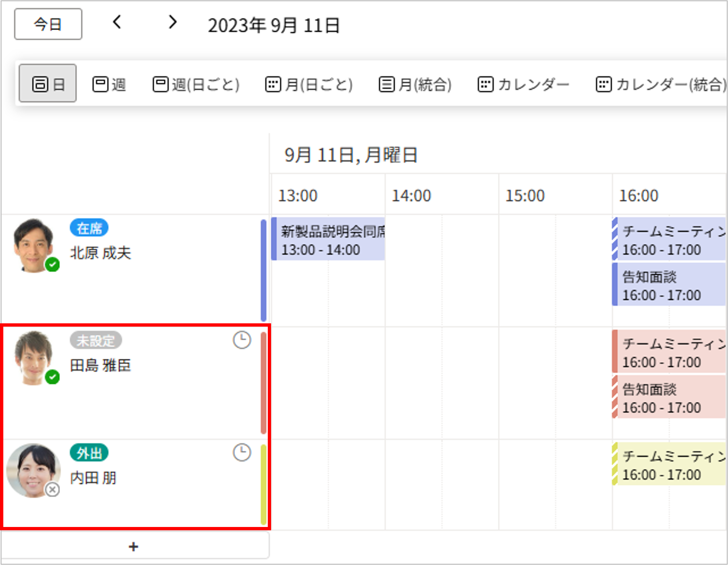Switch to 月(統合) view tab
728x565 pixels.
(415, 84)
